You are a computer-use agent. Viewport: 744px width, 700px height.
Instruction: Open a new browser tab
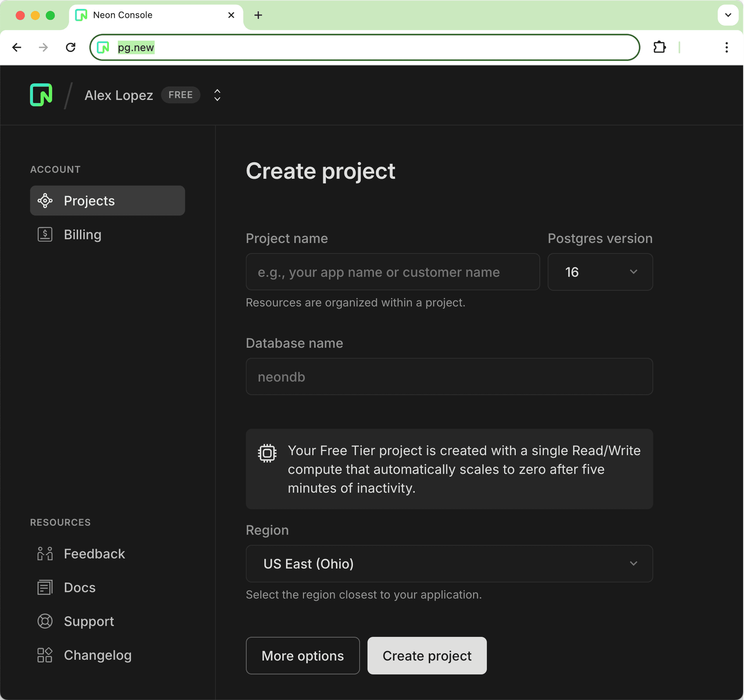coord(258,15)
